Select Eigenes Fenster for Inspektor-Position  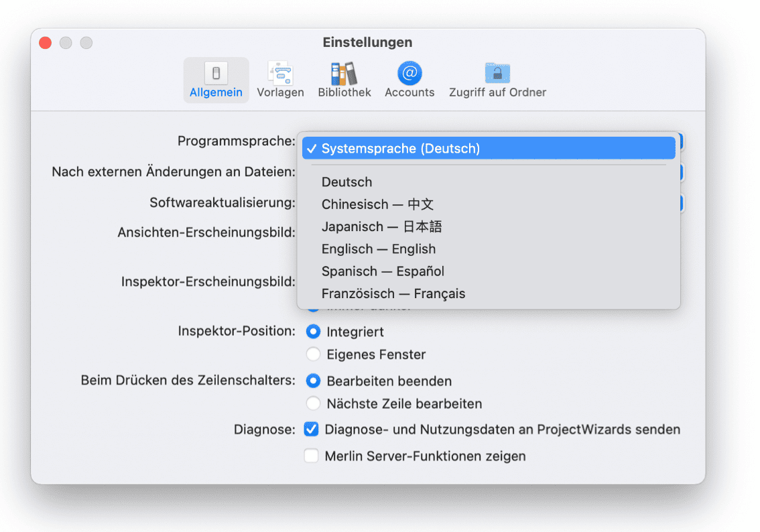click(x=313, y=354)
